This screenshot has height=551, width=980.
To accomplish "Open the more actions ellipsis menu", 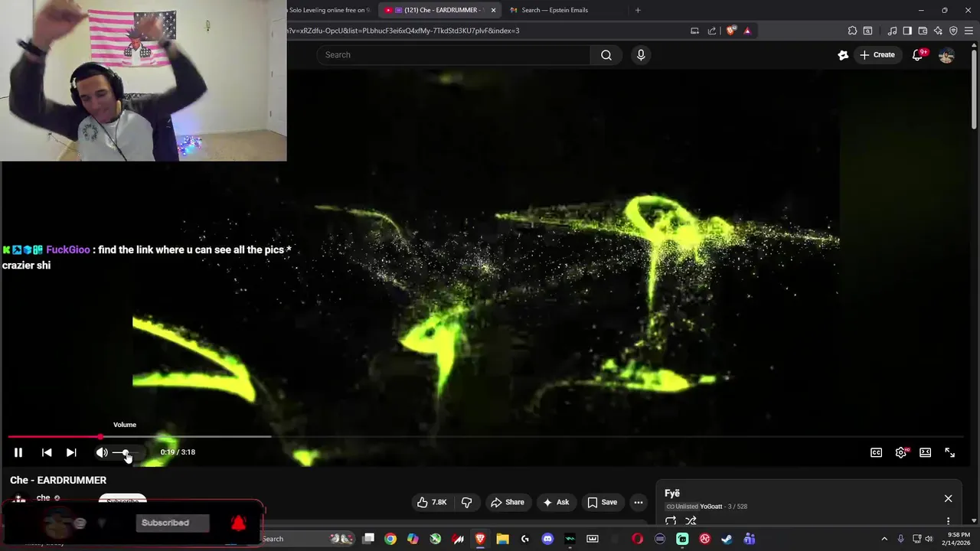I will coord(639,502).
